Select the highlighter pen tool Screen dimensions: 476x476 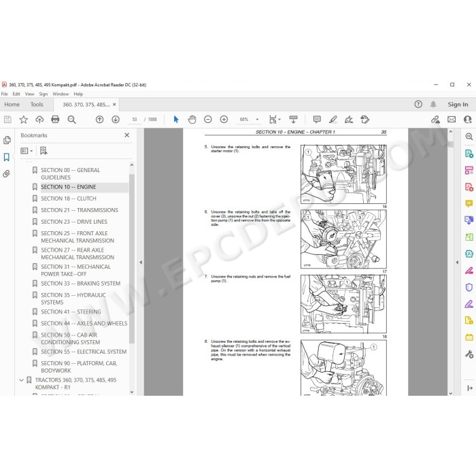point(333,120)
